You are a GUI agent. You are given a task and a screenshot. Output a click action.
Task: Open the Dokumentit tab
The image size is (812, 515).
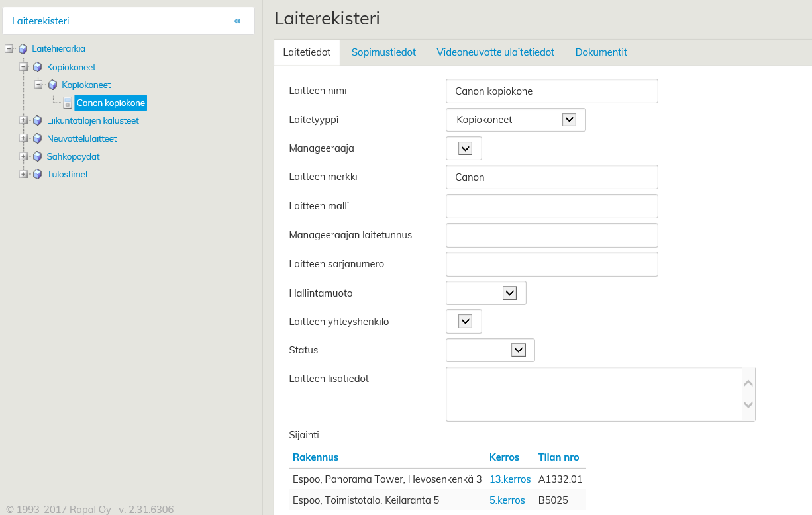click(601, 52)
